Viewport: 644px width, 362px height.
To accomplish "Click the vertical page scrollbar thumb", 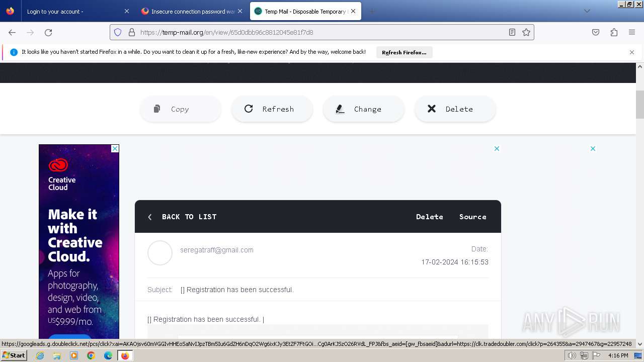I will [x=640, y=105].
